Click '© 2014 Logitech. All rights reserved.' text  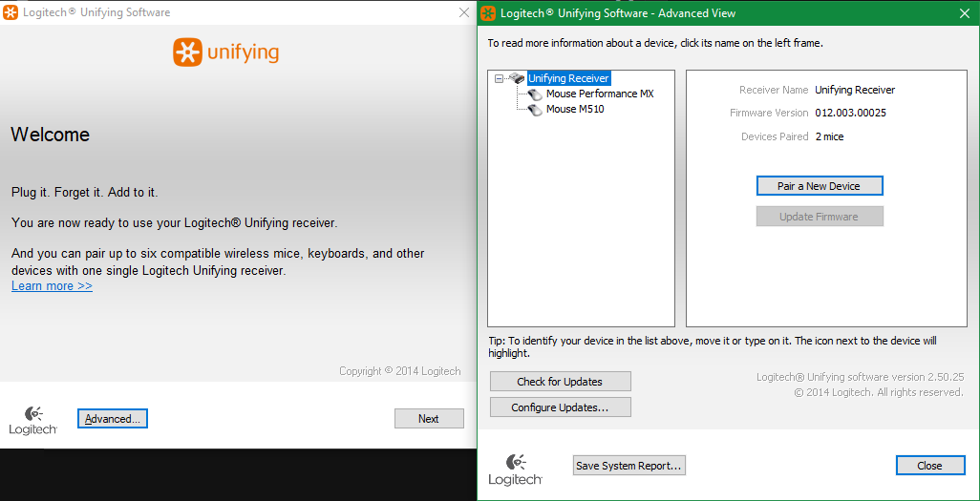pyautogui.click(x=879, y=392)
